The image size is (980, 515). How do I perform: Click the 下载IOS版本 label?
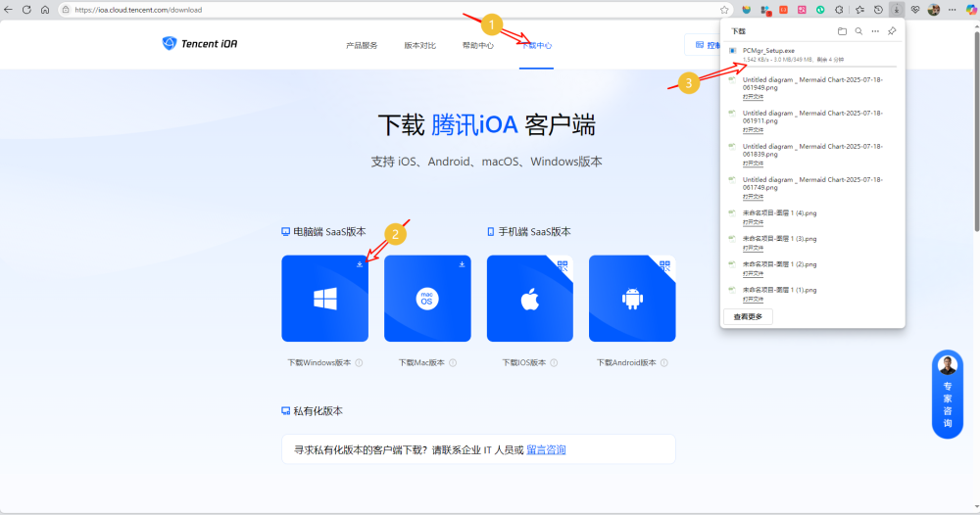tap(523, 362)
